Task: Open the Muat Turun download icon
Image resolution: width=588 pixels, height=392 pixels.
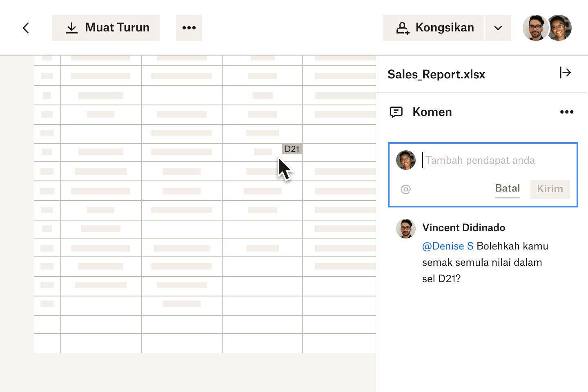Action: 72,27
